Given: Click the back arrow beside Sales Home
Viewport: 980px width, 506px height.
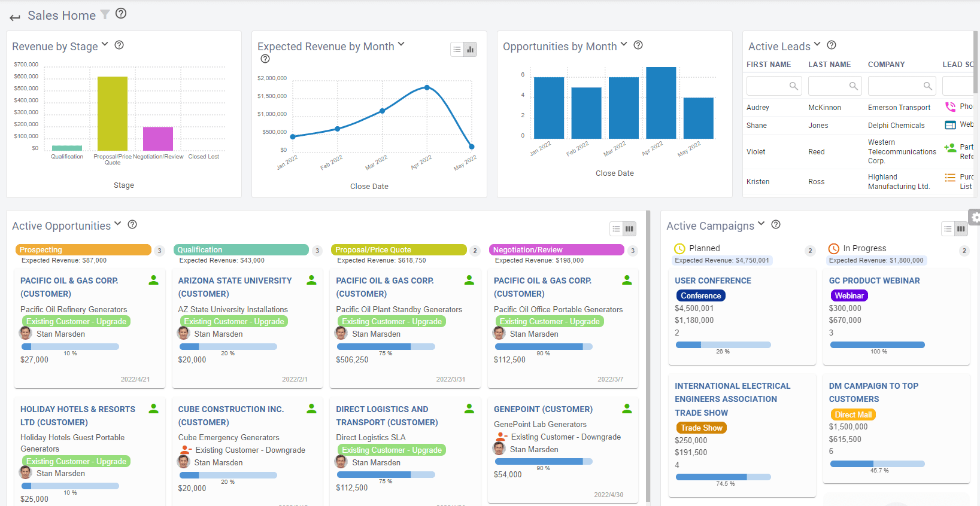Looking at the screenshot, I should tap(15, 17).
